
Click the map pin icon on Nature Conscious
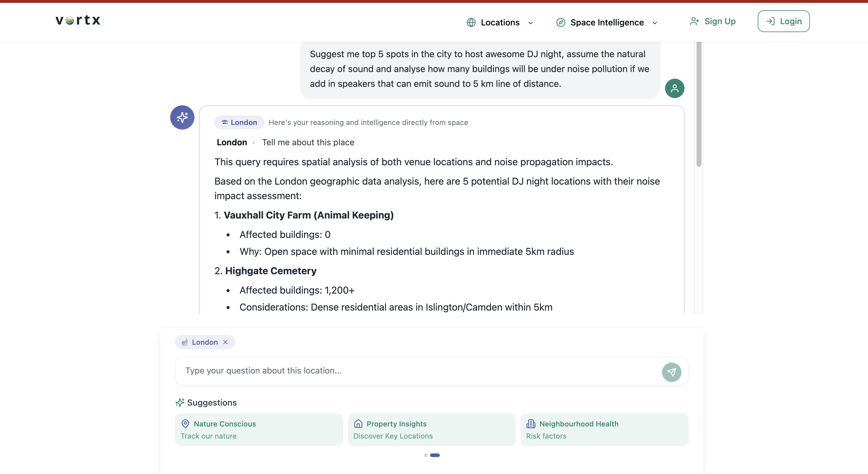(x=185, y=423)
